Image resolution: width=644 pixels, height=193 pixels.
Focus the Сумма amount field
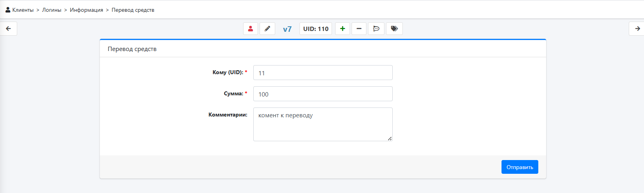[x=323, y=94]
